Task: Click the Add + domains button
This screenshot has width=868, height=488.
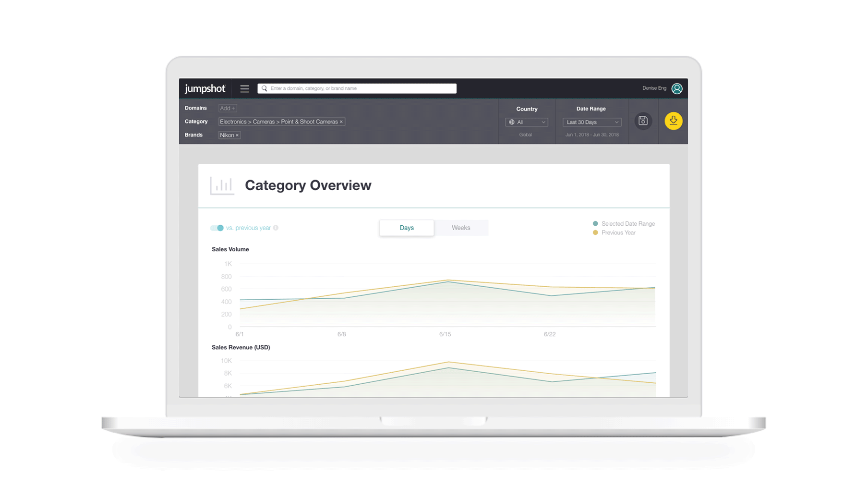Action: pos(228,108)
